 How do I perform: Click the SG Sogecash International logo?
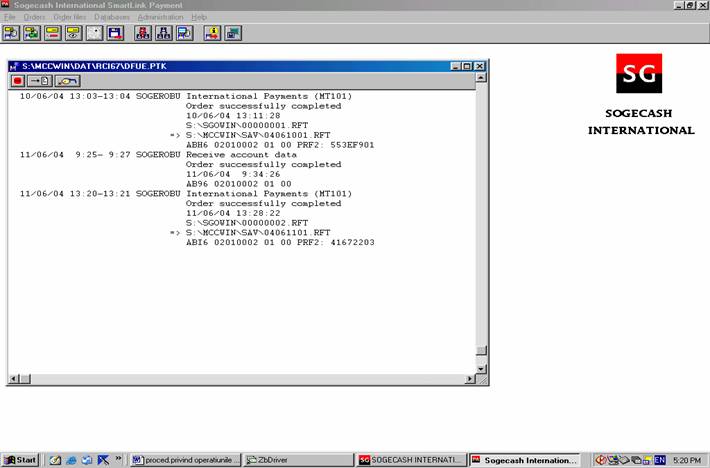coord(639,73)
